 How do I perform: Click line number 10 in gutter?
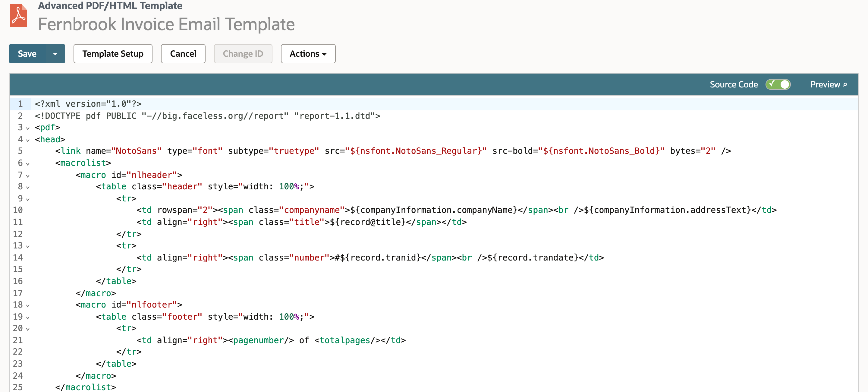pos(18,210)
